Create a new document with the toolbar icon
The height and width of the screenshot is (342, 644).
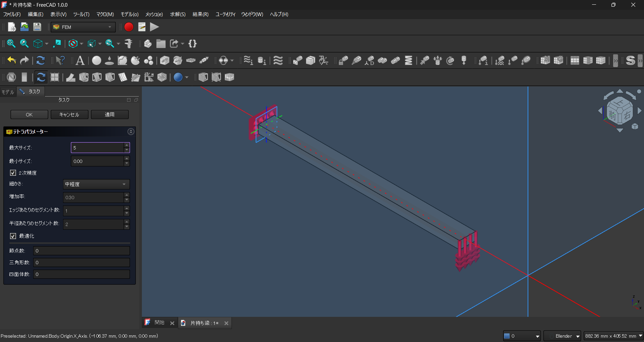[x=12, y=27]
